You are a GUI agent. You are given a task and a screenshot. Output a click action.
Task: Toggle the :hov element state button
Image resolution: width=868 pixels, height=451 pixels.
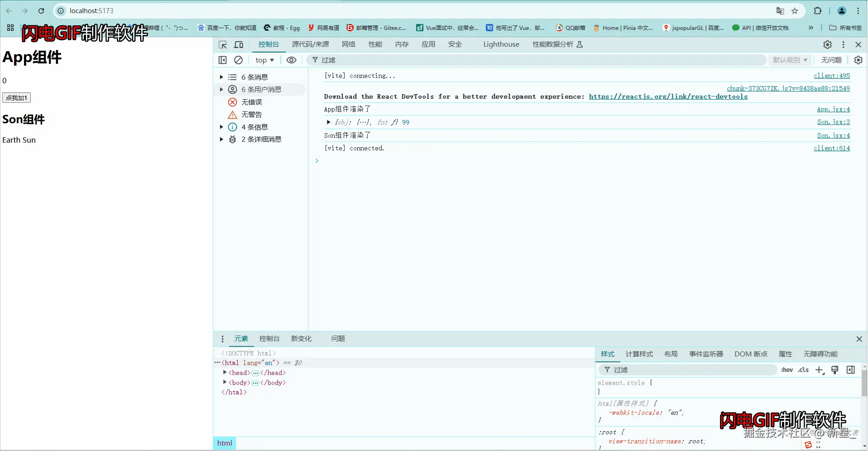[787, 370]
